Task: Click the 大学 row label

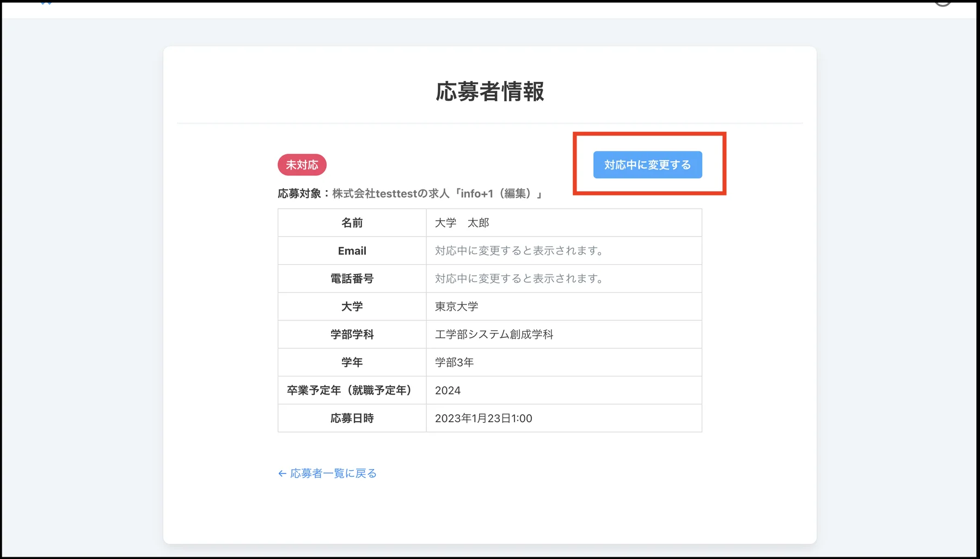Action: coord(352,306)
